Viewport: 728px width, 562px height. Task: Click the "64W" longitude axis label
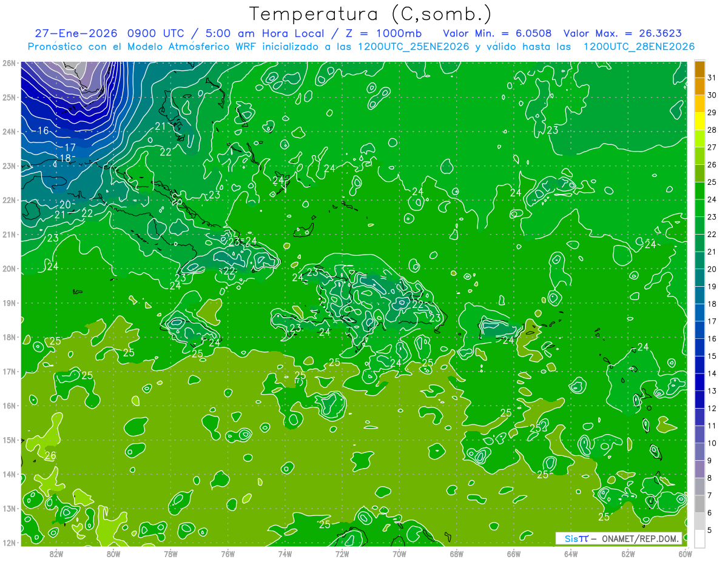(x=570, y=554)
